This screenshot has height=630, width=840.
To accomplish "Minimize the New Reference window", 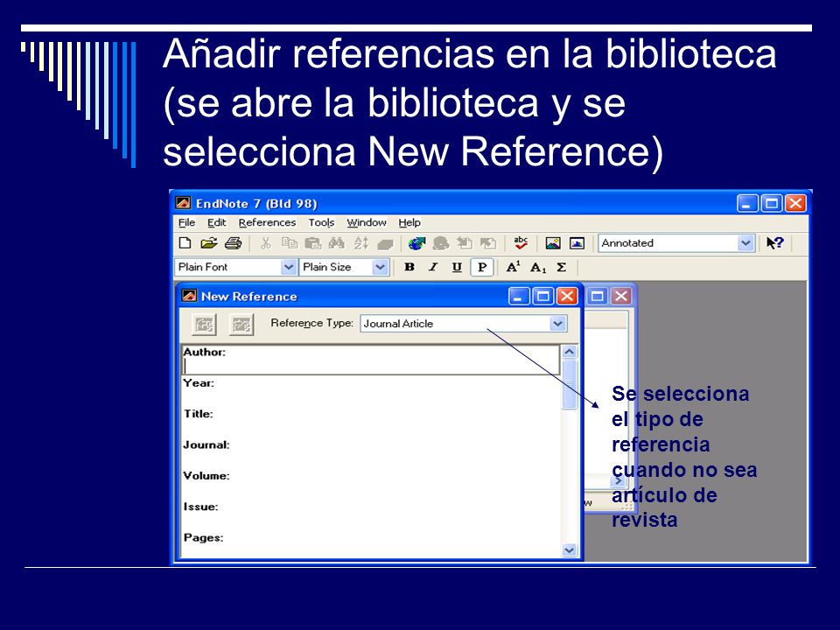I will tap(519, 297).
